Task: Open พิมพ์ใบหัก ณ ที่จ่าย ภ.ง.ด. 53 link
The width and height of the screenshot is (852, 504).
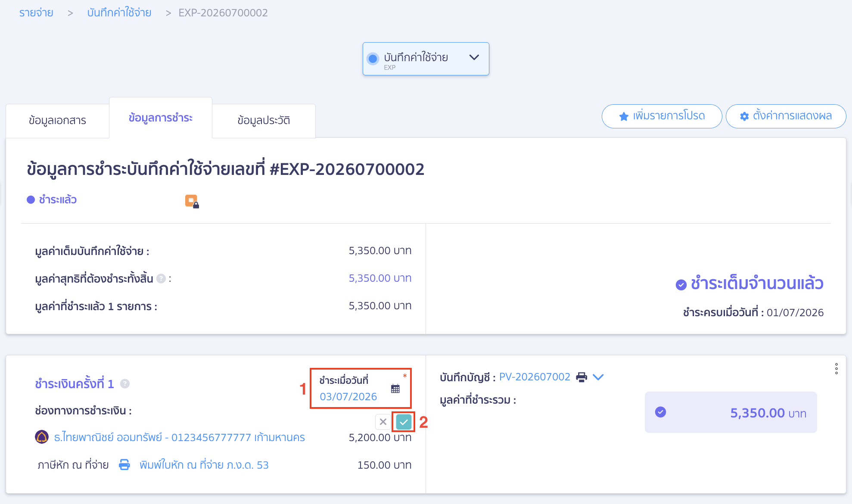Action: click(x=204, y=465)
